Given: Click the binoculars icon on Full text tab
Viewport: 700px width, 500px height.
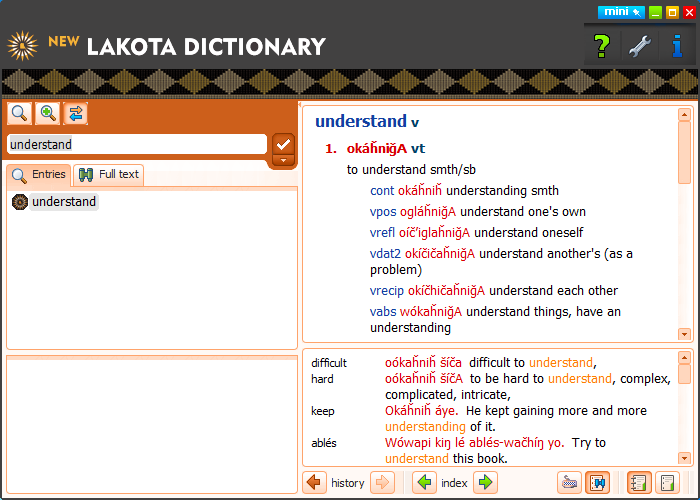Looking at the screenshot, I should (x=86, y=175).
